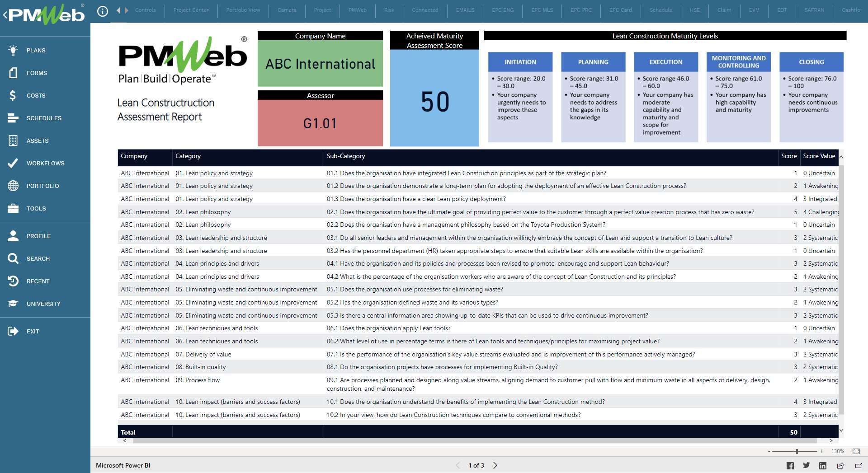This screenshot has width=868, height=473.
Task: Open the University graduation cap icon
Action: click(x=13, y=304)
